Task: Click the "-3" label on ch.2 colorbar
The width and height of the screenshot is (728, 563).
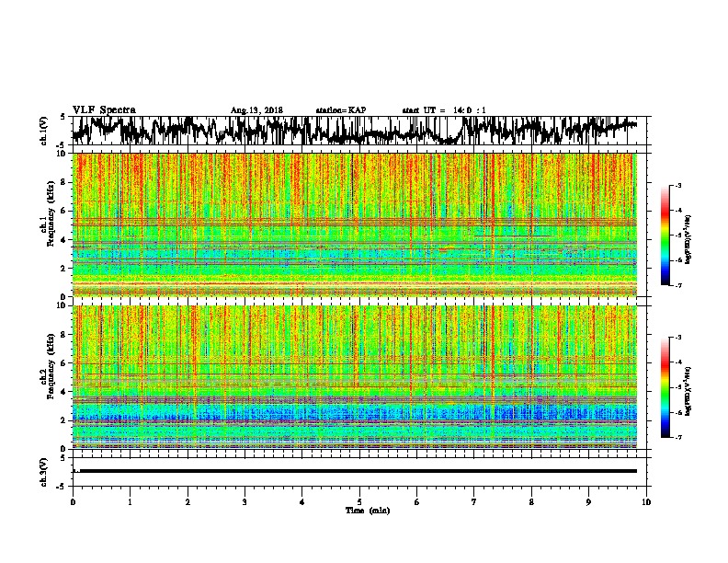Action: [677, 338]
